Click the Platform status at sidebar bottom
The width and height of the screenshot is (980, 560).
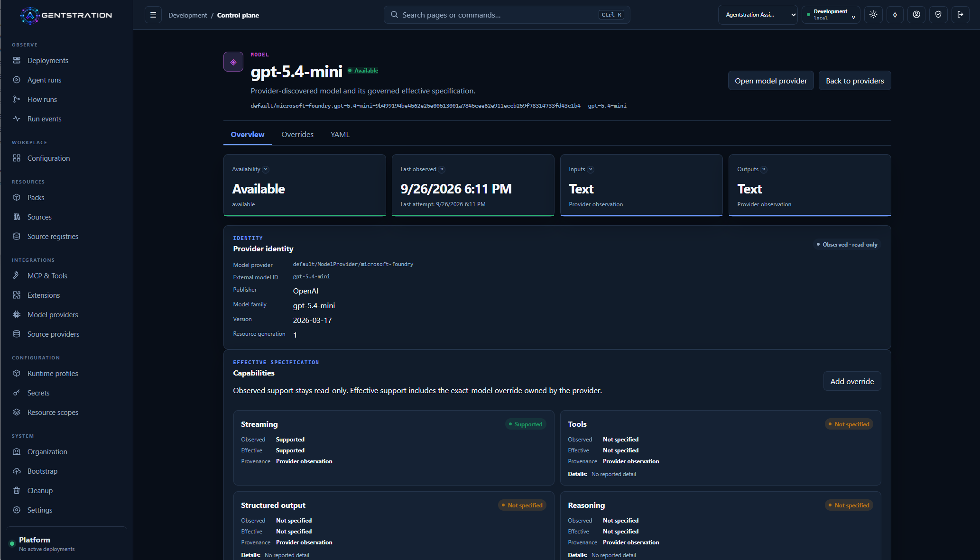point(67,543)
